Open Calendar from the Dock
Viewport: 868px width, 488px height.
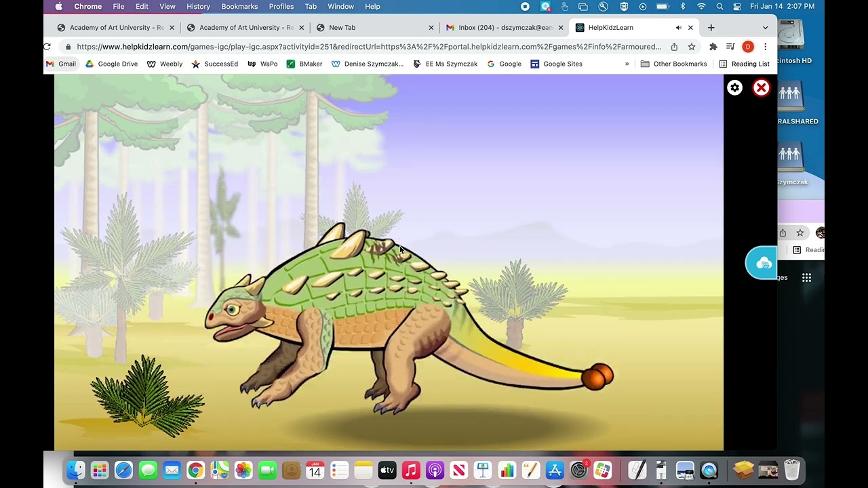(315, 470)
